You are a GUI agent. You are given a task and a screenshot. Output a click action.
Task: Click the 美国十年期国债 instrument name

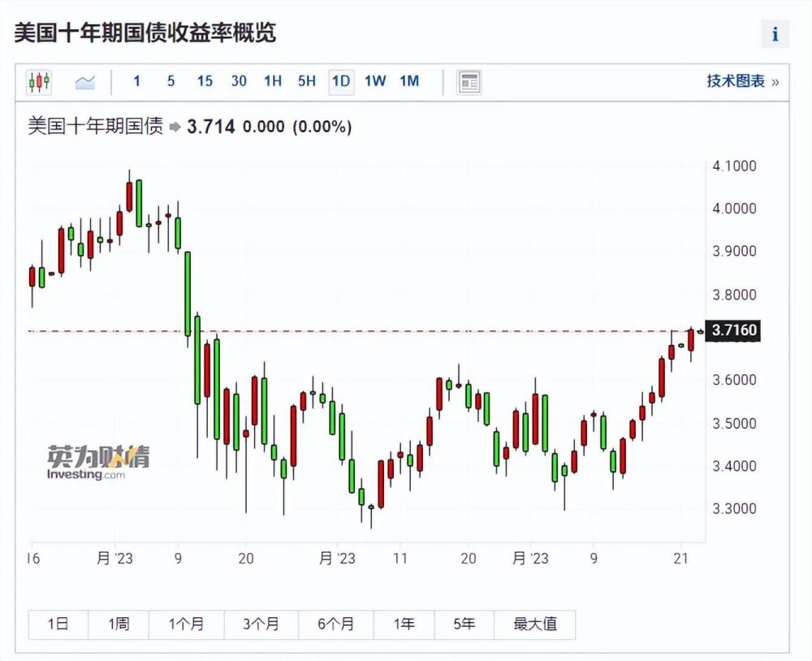pyautogui.click(x=95, y=127)
